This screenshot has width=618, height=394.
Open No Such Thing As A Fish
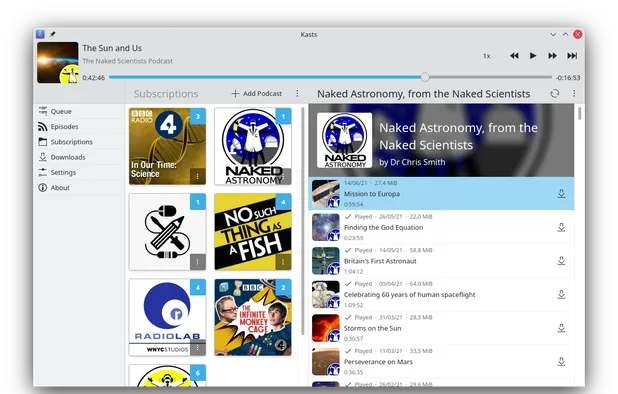[x=253, y=232]
